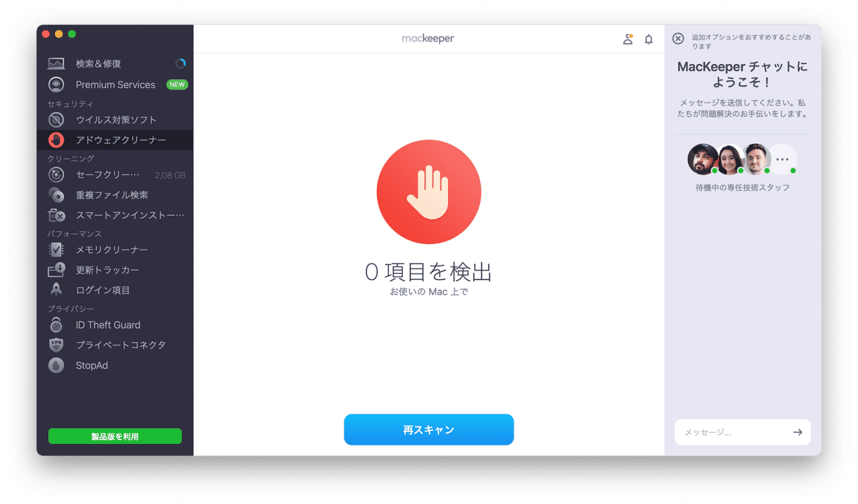Click the Premium Services headset icon
The height and width of the screenshot is (504, 858).
click(x=56, y=85)
